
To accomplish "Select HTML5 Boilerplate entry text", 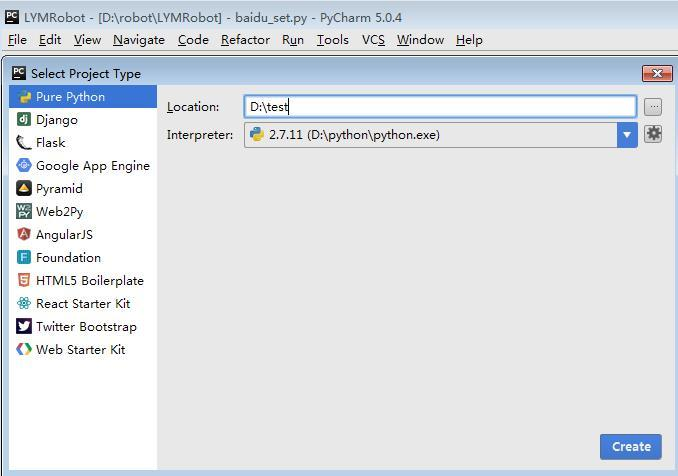I will [x=90, y=281].
